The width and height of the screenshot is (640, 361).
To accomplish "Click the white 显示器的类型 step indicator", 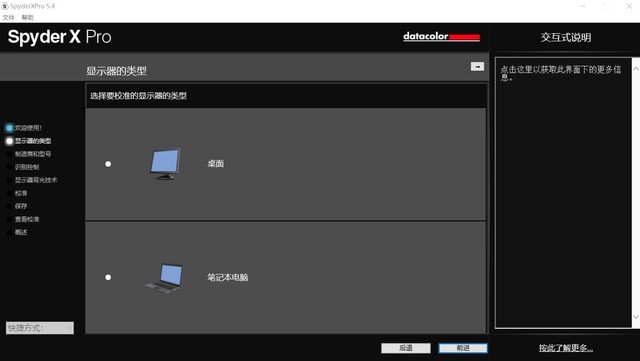I will click(x=9, y=141).
